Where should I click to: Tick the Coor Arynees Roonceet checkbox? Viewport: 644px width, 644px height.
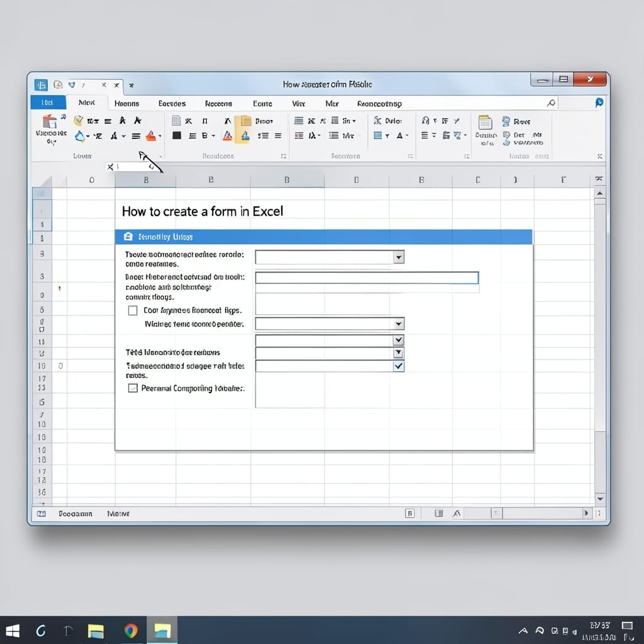133,311
